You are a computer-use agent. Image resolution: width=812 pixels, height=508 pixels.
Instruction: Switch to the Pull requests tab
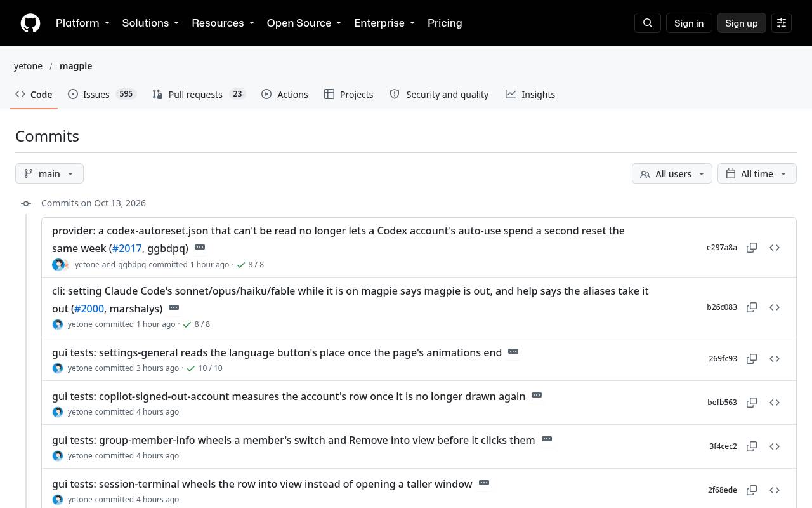click(x=199, y=94)
